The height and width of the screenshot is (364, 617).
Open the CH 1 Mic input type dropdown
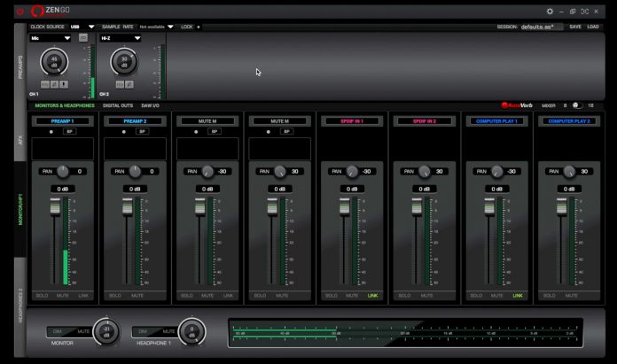coord(51,39)
